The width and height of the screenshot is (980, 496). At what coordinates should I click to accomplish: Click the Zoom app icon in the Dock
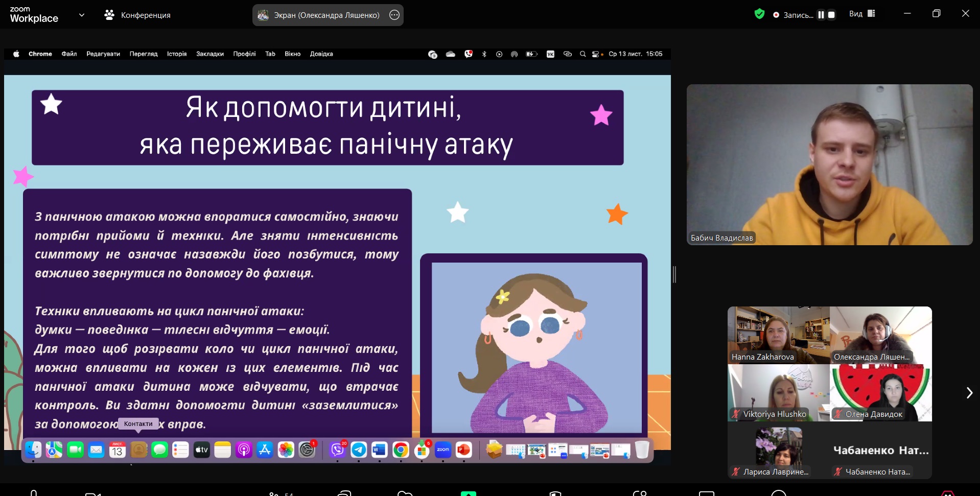click(442, 450)
